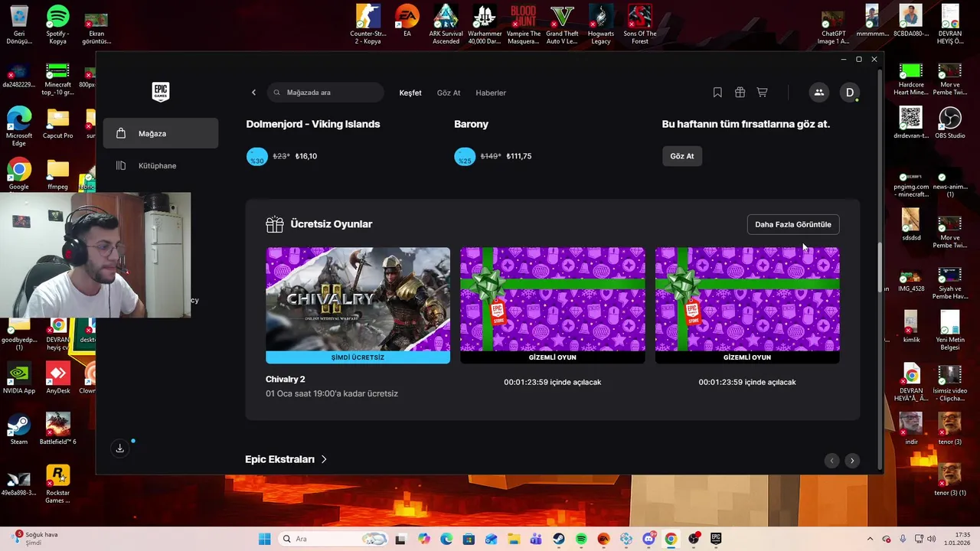
Task: Click the %25 discount badge for Barony
Action: click(465, 156)
